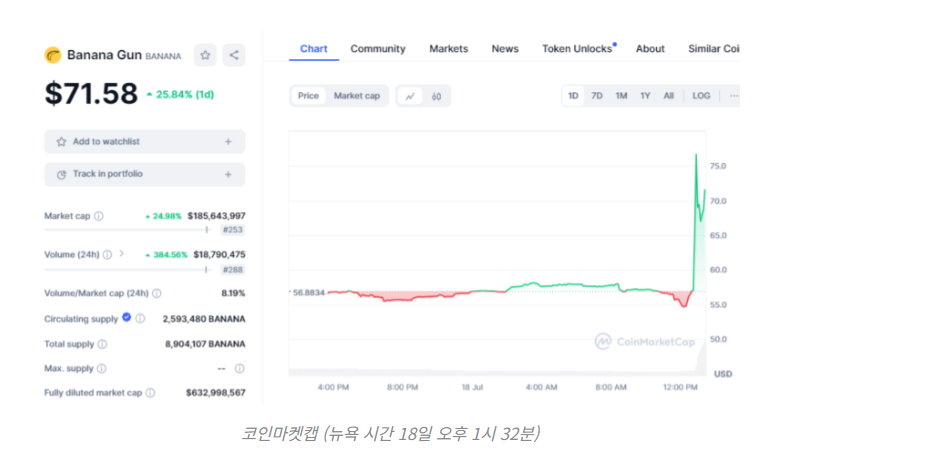Star Banana Gun as a favorite
The width and height of the screenshot is (946, 466).
point(205,55)
